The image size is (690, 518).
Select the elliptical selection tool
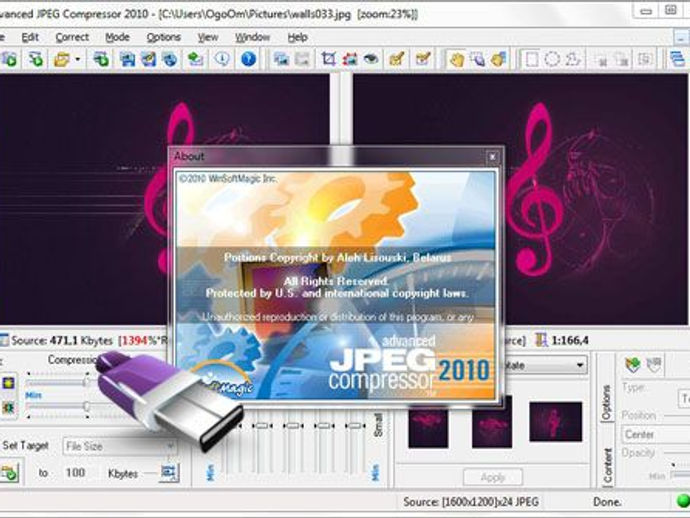point(552,59)
